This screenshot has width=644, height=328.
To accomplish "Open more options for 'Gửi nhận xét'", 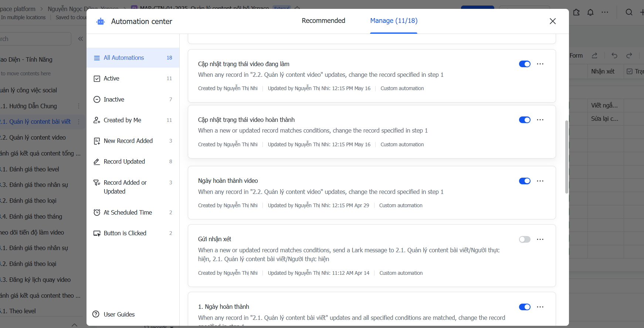I will click(x=540, y=239).
